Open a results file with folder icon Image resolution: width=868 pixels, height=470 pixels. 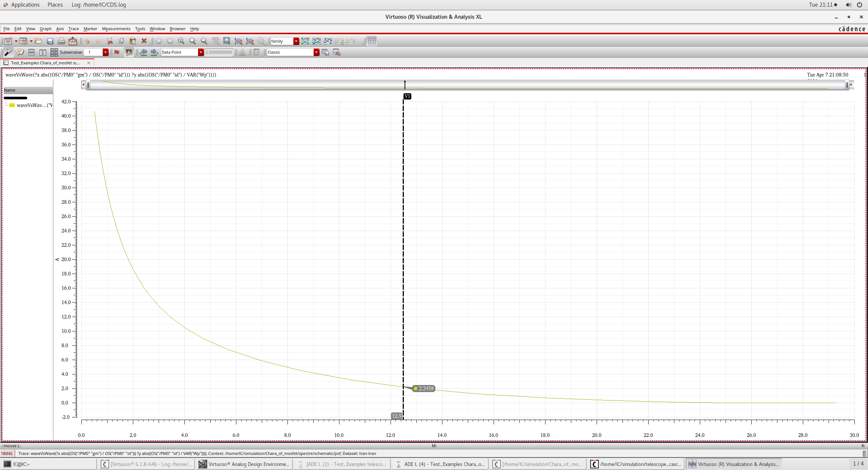pos(38,41)
